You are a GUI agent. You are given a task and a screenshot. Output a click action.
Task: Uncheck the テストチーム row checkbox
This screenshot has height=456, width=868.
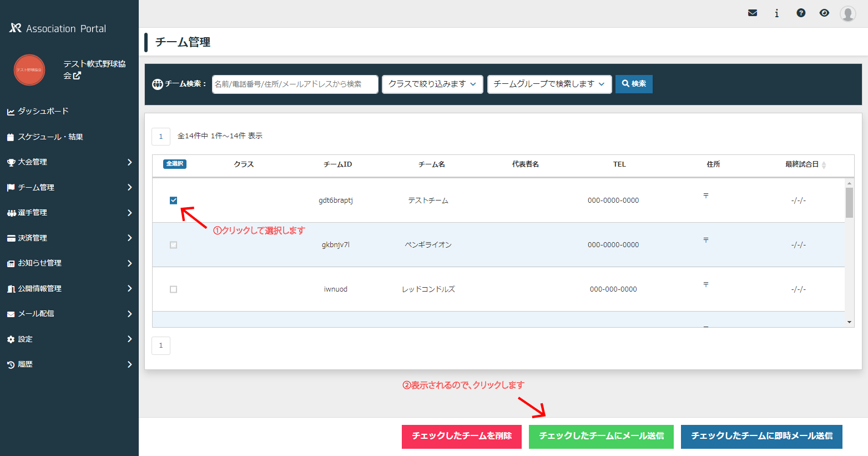pyautogui.click(x=174, y=201)
